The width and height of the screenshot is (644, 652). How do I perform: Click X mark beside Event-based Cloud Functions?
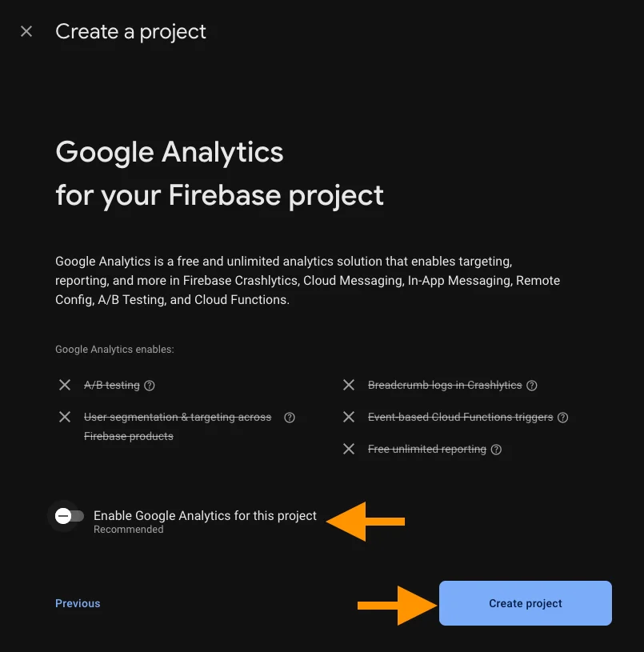[x=349, y=418]
